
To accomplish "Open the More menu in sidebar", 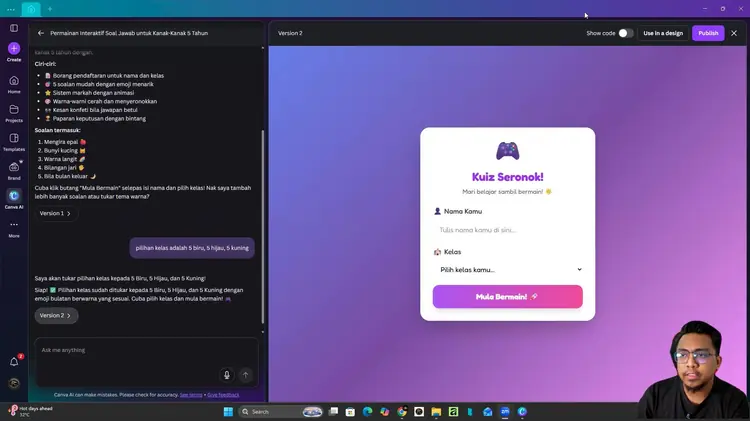I will pyautogui.click(x=14, y=225).
